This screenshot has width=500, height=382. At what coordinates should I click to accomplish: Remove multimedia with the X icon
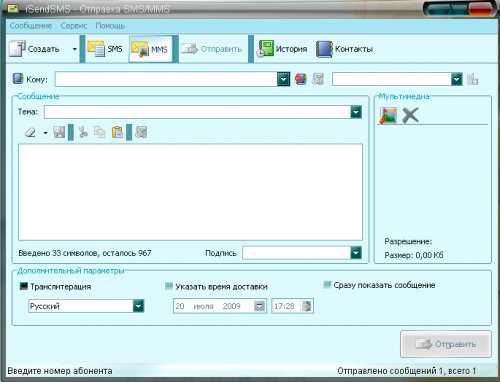(x=410, y=115)
